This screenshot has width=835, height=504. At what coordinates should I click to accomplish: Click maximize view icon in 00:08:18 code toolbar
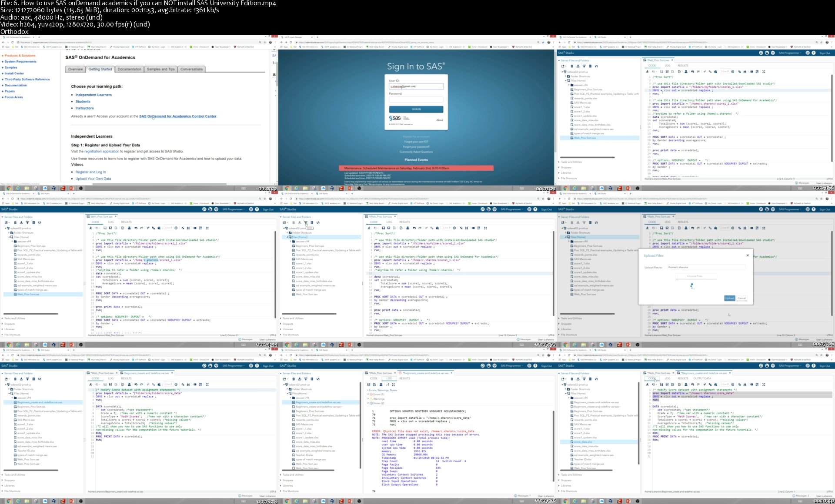(x=207, y=385)
